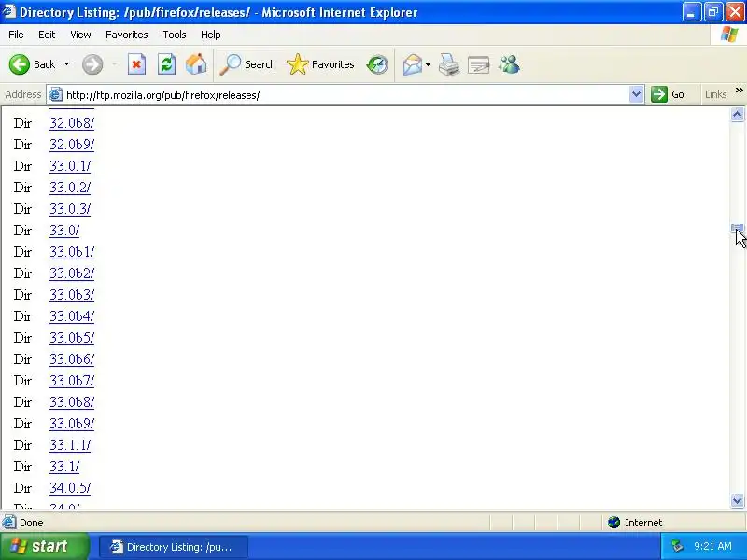Click the system tray network icon

(x=677, y=546)
